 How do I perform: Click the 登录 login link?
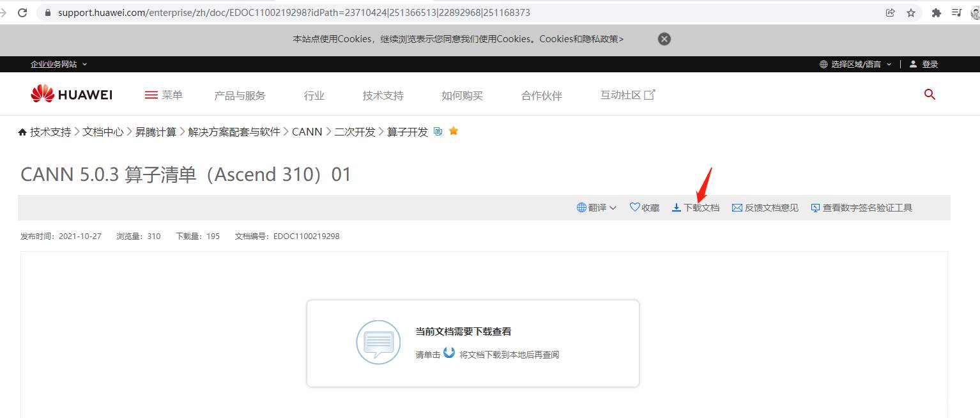[924, 64]
